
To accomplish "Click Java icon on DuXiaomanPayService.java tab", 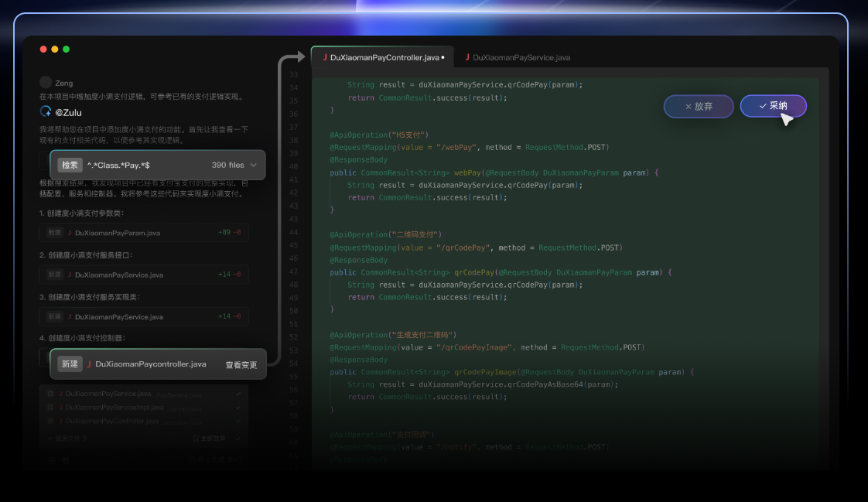I will tap(467, 58).
